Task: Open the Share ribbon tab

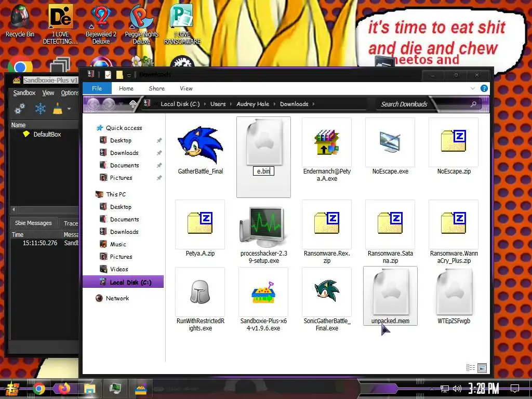Action: (x=157, y=88)
